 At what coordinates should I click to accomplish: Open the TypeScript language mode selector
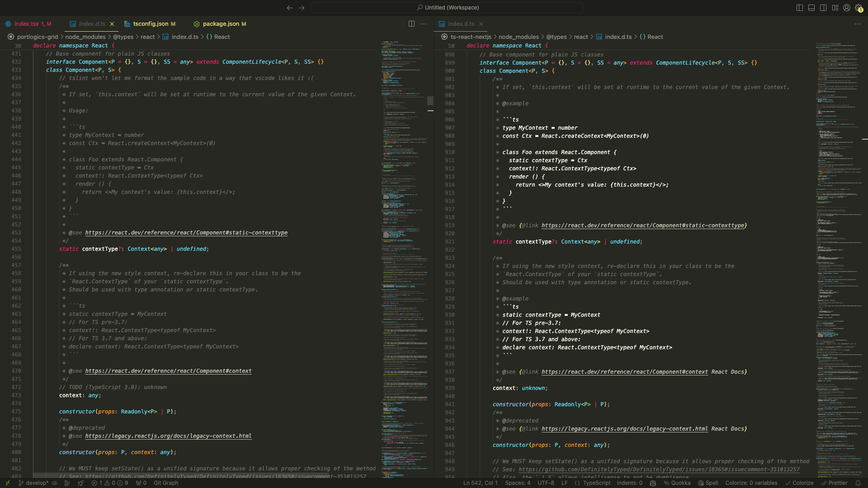(596, 483)
